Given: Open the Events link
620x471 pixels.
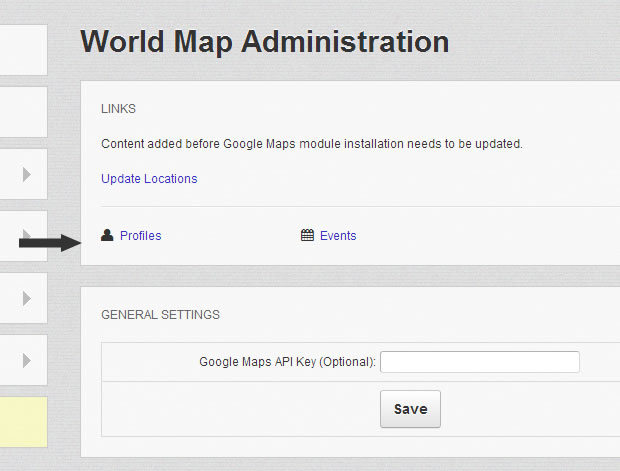Looking at the screenshot, I should 338,236.
